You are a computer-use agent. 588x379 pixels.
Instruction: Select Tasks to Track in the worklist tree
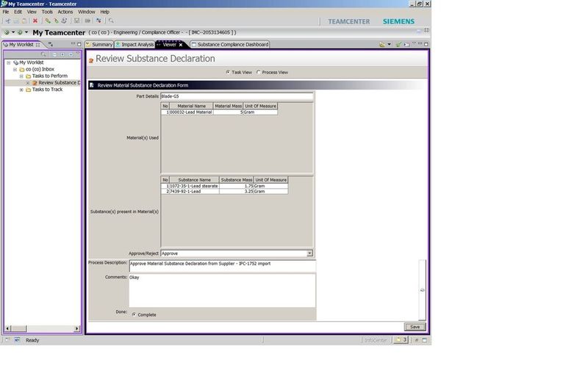point(47,90)
